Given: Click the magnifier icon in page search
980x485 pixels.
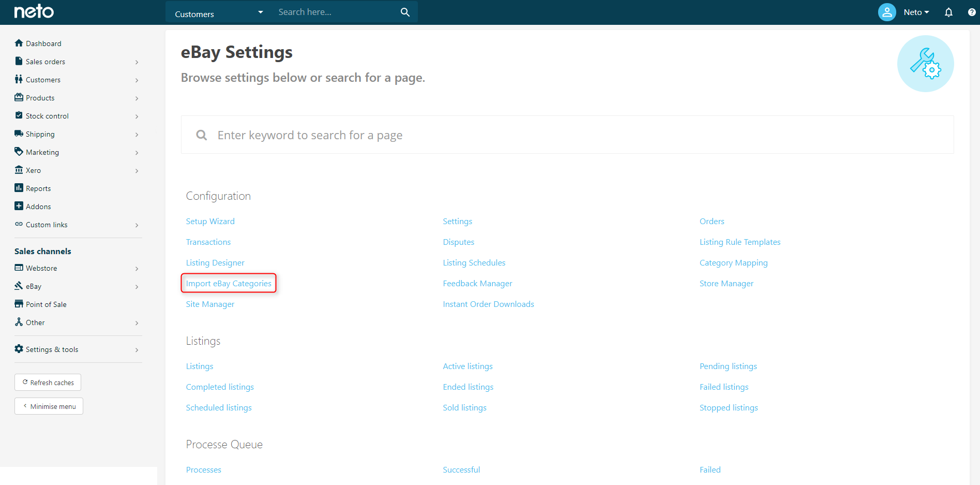Looking at the screenshot, I should [202, 135].
